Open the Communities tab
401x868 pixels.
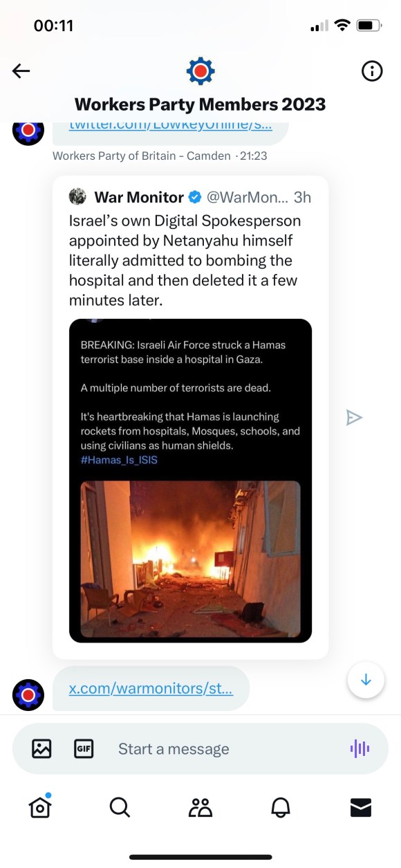(x=200, y=807)
